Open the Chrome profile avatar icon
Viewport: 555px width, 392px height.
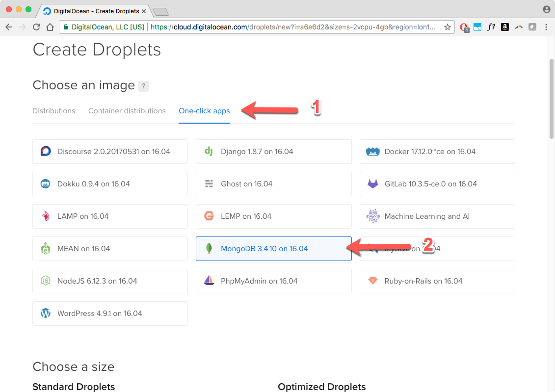(547, 9)
